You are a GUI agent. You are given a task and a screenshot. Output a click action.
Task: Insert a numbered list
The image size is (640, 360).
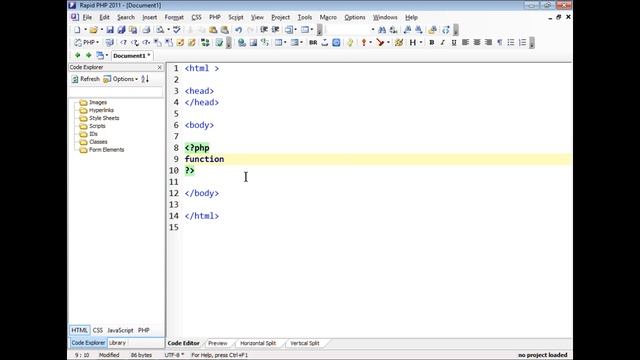(x=522, y=42)
